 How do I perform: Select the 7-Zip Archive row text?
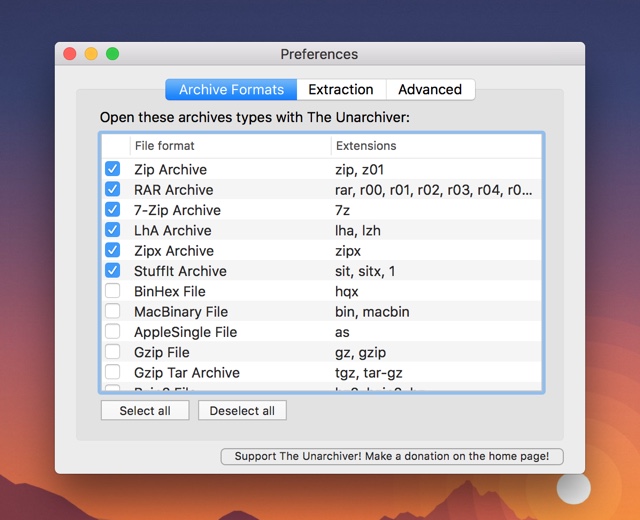coord(178,210)
